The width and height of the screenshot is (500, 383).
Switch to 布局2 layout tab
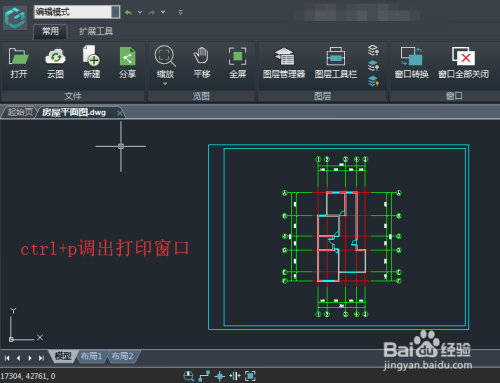pos(122,356)
